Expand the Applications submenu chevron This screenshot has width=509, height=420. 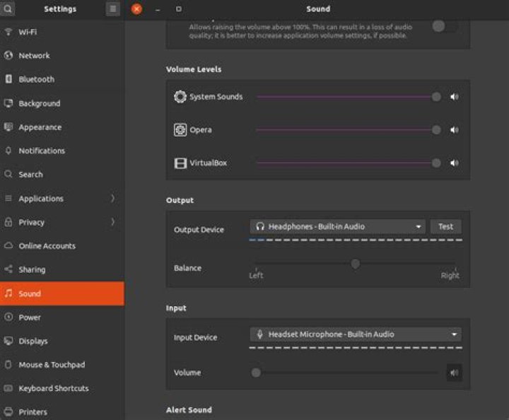click(112, 198)
